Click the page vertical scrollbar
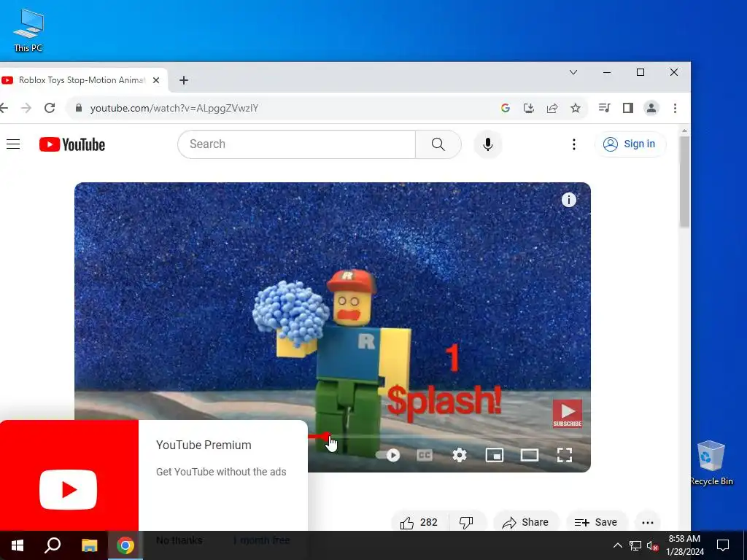 [x=684, y=181]
